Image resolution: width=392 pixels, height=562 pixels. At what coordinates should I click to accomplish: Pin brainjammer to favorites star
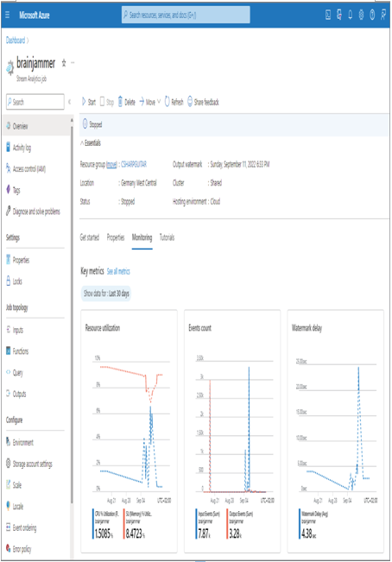click(64, 63)
